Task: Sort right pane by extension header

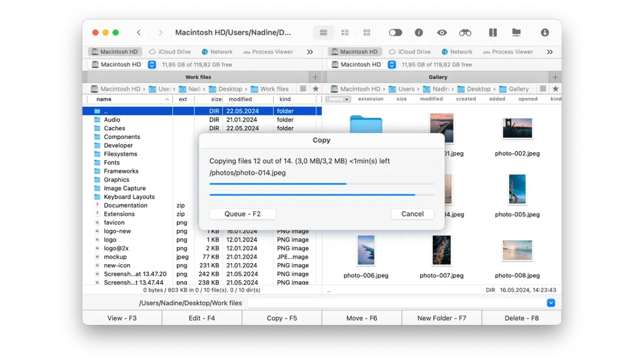Action: tap(371, 99)
